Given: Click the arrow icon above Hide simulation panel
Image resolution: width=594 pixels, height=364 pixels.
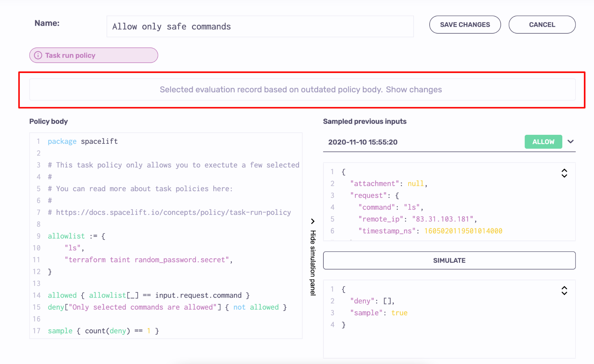Looking at the screenshot, I should (x=313, y=221).
